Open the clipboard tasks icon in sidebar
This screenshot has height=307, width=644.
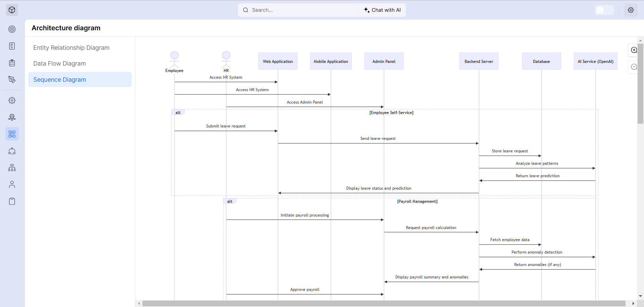click(12, 63)
